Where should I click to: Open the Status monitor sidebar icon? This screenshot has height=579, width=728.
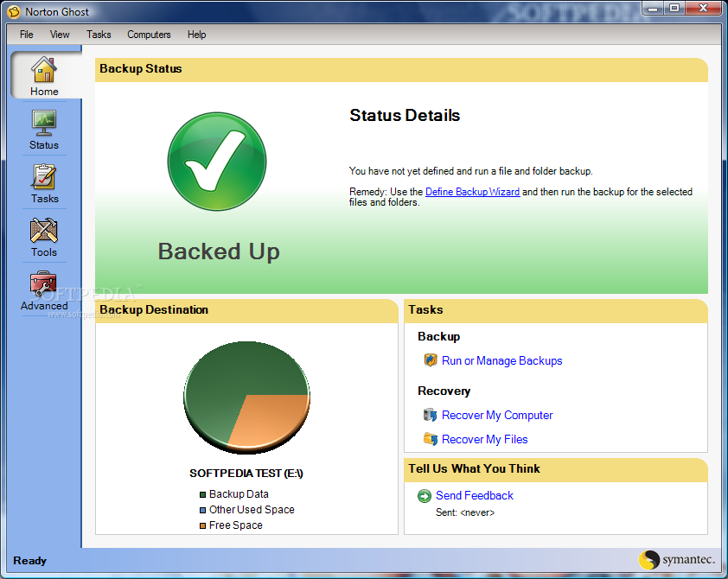click(x=44, y=123)
